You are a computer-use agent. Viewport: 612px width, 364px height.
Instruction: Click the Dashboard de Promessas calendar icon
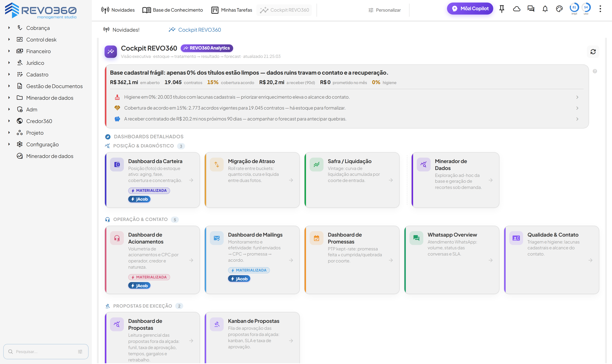click(x=317, y=238)
